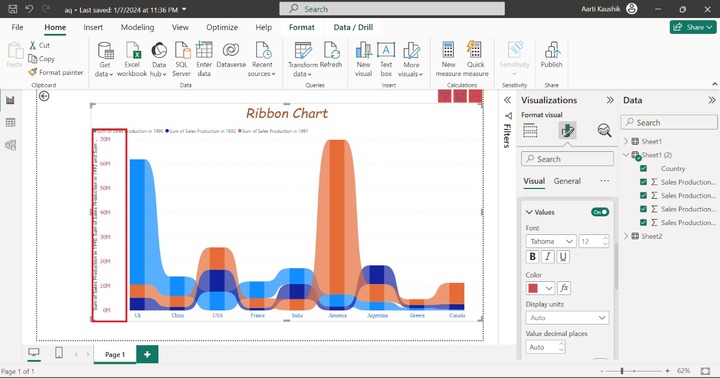Toggle the Values switch off
This screenshot has width=720, height=378.
tap(600, 212)
